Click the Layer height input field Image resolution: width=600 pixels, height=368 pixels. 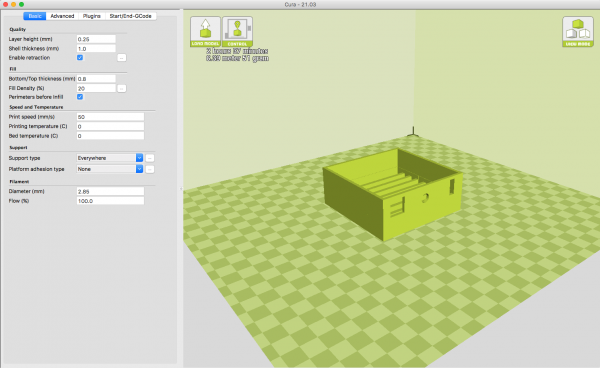pyautogui.click(x=96, y=39)
